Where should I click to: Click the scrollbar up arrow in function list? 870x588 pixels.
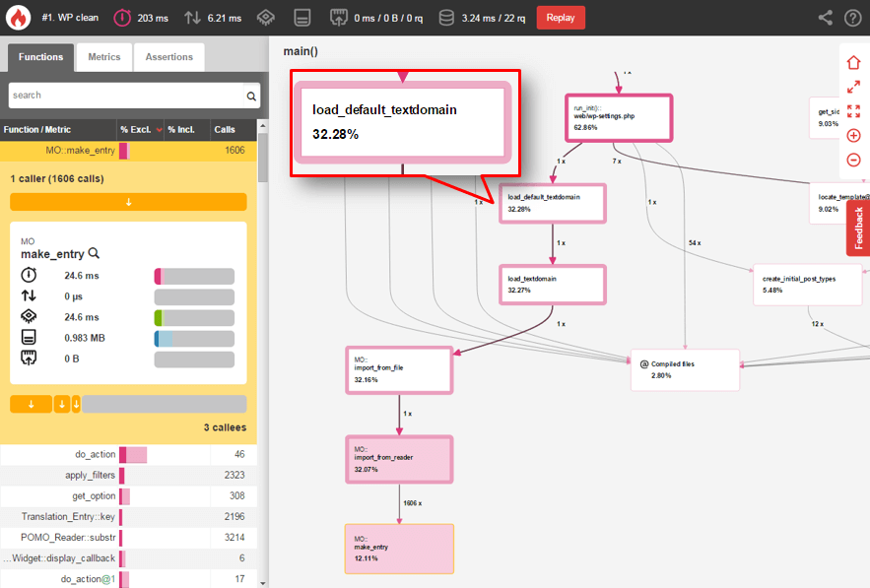(263, 126)
